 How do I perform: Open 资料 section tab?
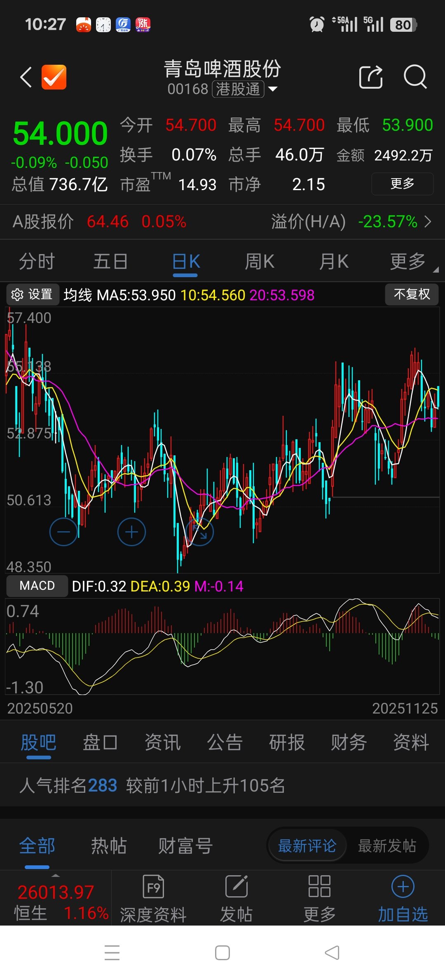coord(411,742)
